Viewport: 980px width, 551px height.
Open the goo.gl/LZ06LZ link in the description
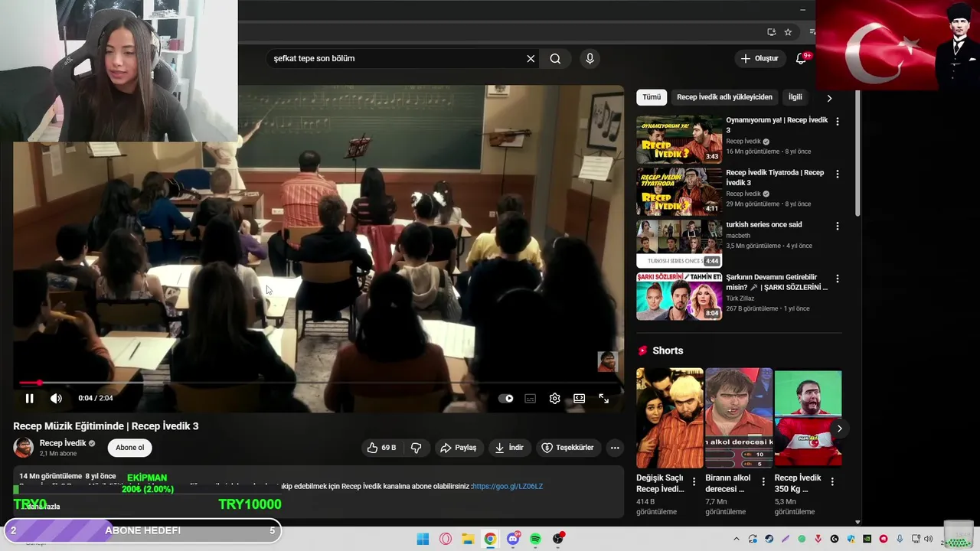coord(508,486)
